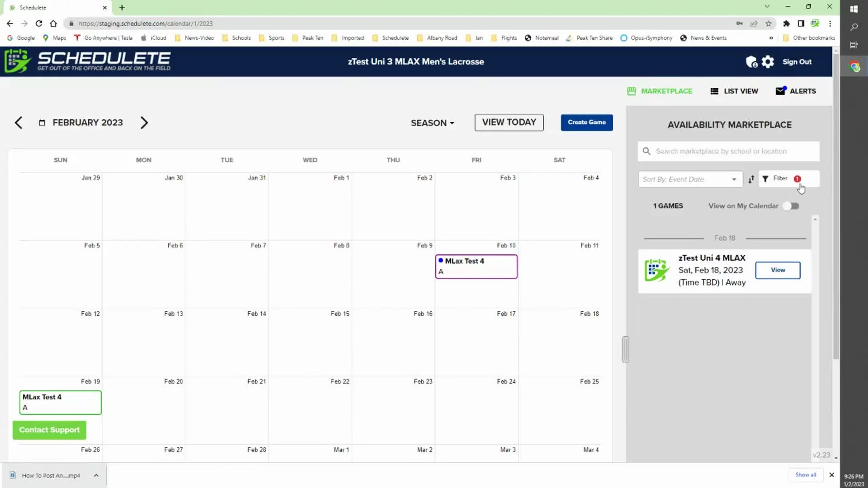The image size is (868, 488).
Task: Expand the How To Post An mp4 download options
Action: coord(96,475)
